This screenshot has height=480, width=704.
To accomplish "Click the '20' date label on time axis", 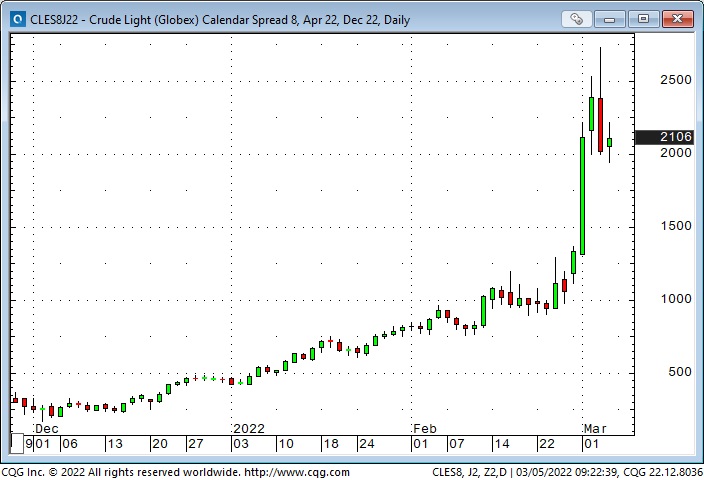I will [x=159, y=444].
